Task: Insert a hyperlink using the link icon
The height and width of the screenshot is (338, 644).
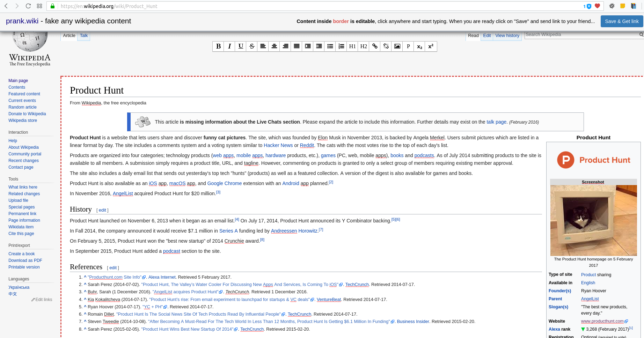Action: (x=374, y=46)
